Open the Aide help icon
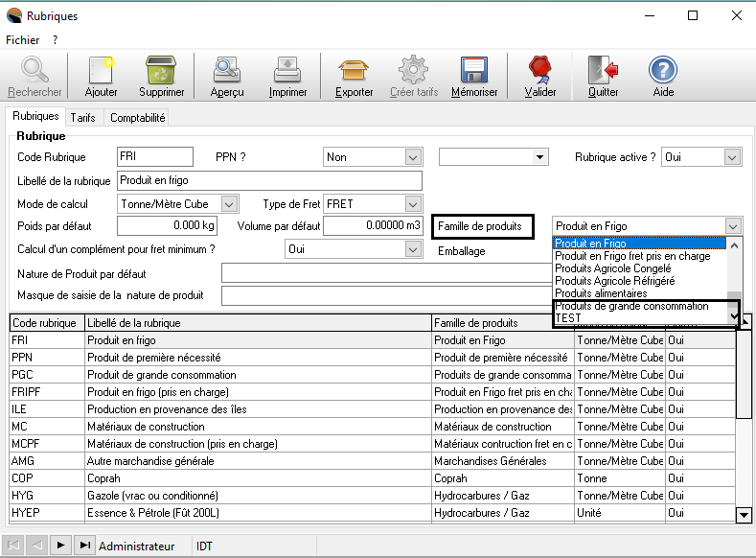 coord(662,73)
